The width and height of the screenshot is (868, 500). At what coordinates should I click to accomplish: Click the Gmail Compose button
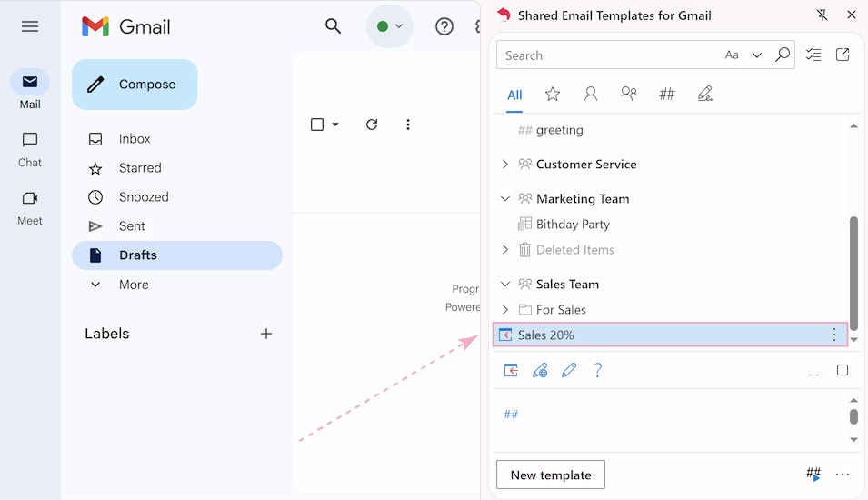pyautogui.click(x=135, y=85)
